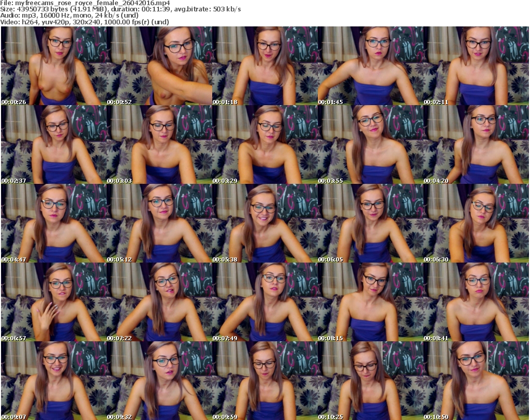Viewport: 530px width, 420px height.
Task: Open the thumbnail timestamped 00:06:57
Action: click(54, 302)
